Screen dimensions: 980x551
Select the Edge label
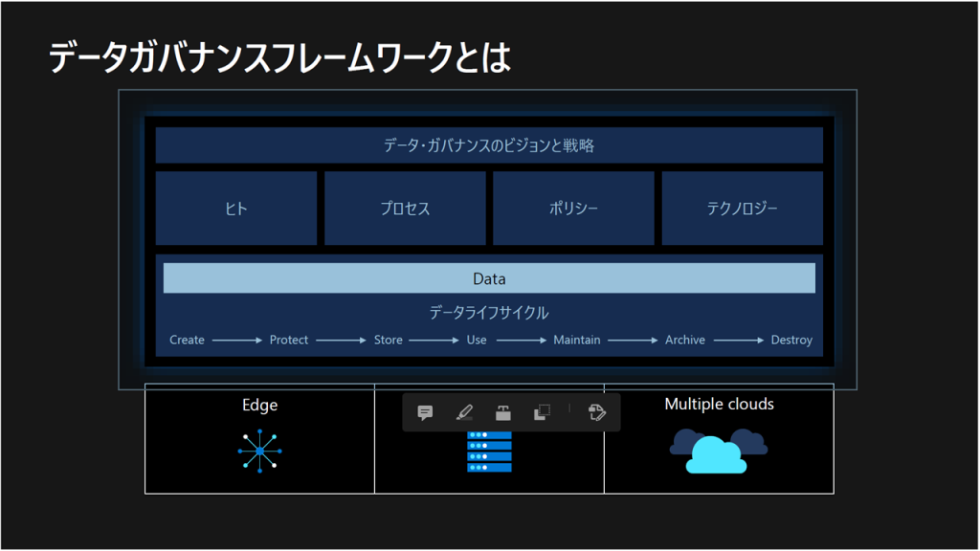258,405
